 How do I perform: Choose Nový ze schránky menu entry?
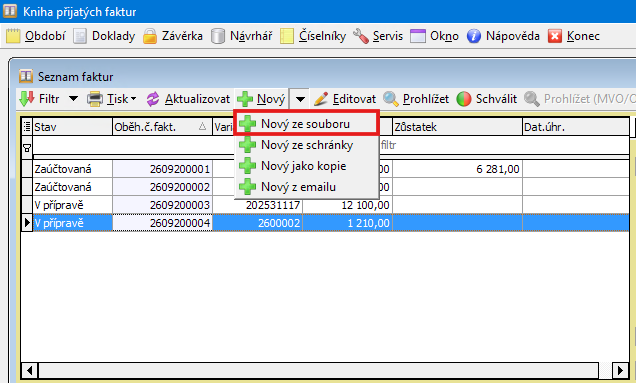(307, 145)
